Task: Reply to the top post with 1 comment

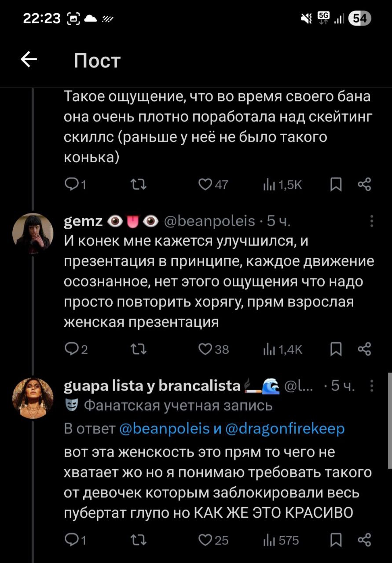Action: click(71, 185)
